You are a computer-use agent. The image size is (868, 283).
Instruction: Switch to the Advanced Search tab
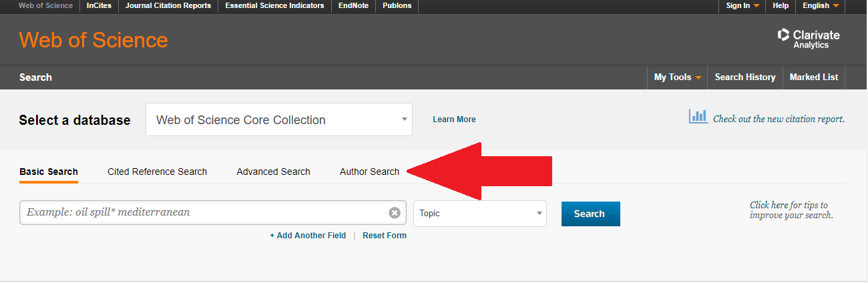273,172
